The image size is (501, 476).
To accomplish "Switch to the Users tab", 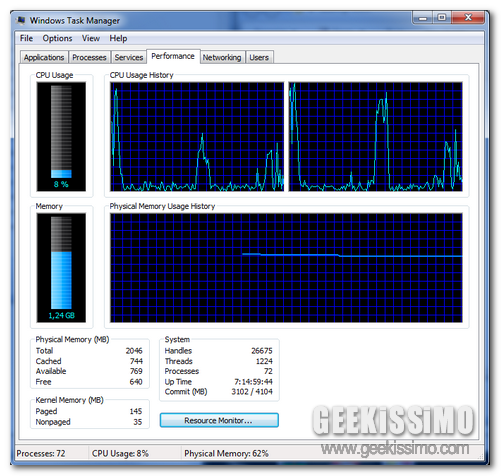I will (x=259, y=57).
